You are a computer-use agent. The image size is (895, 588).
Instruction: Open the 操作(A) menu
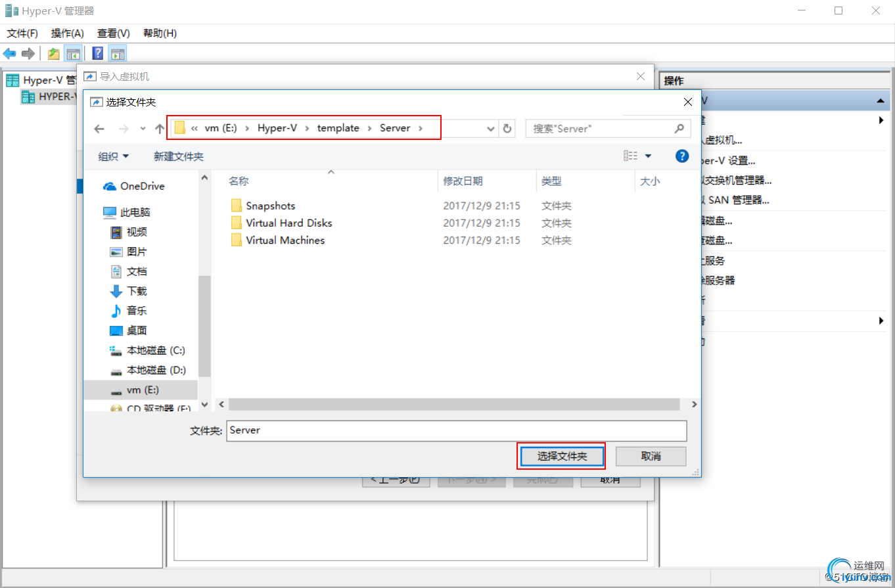68,34
